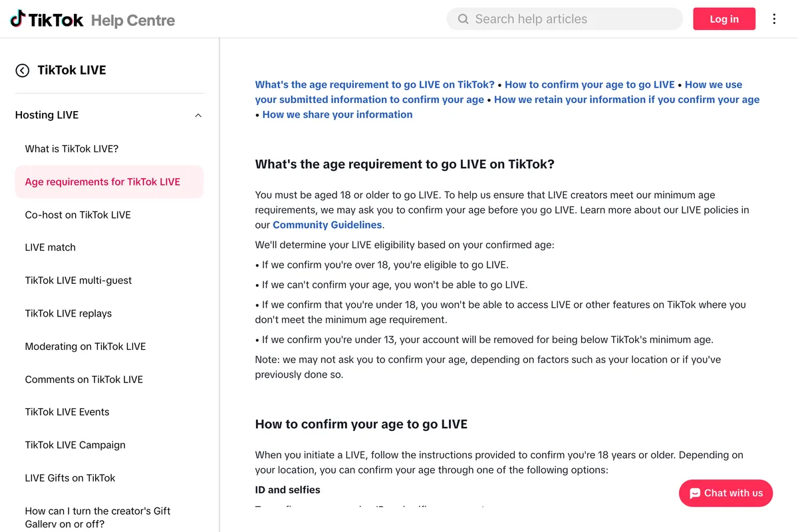Jump to How we retain your information link
This screenshot has width=798, height=532.
tap(626, 100)
